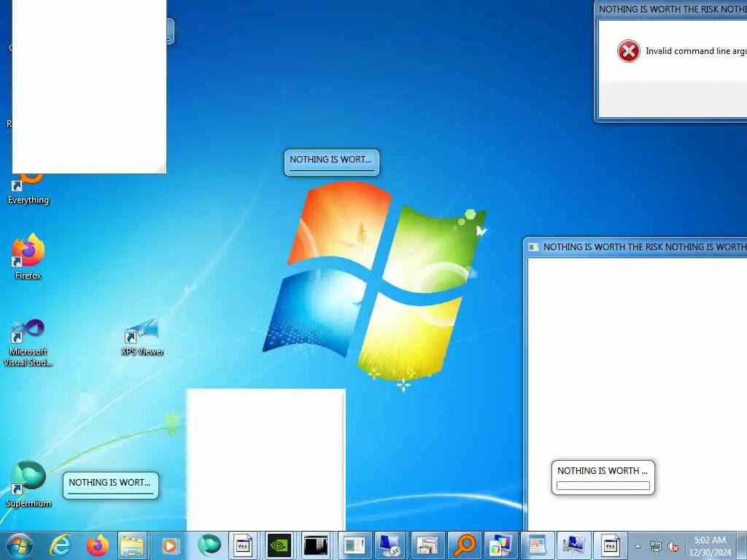Open the Everything desktop shortcut

click(28, 190)
